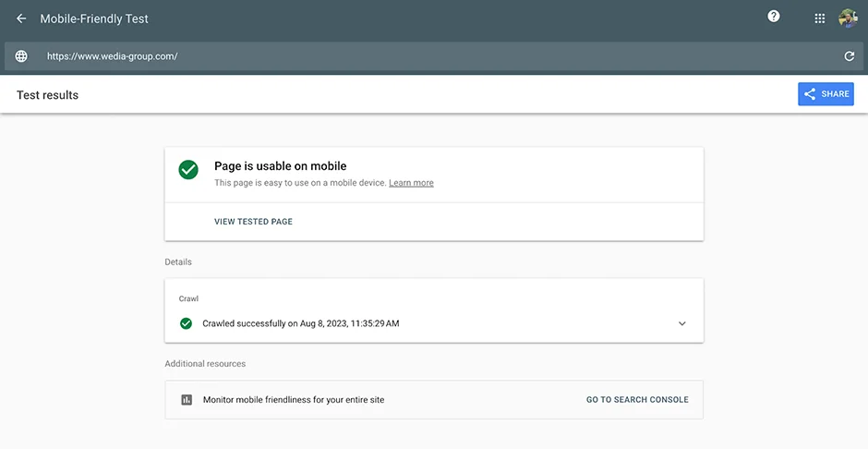Click the Mobile-Friendly Test title
The height and width of the screenshot is (449, 868).
coord(94,18)
